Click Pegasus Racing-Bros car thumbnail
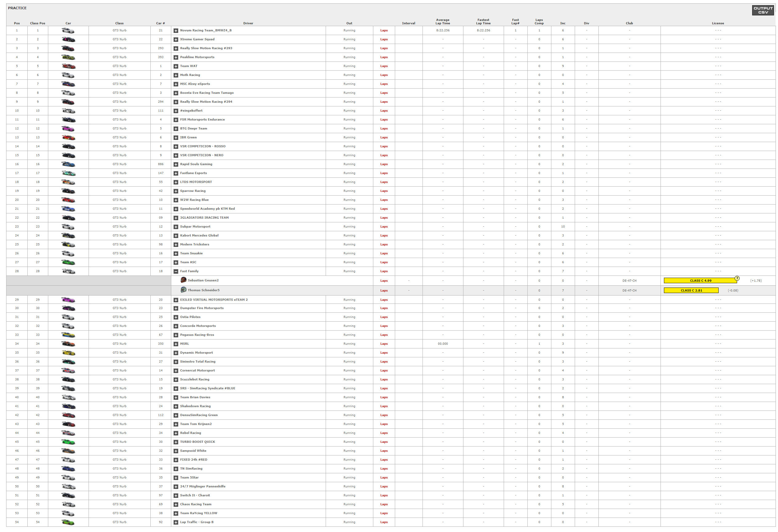Viewport: 778px width, 532px height. point(68,335)
